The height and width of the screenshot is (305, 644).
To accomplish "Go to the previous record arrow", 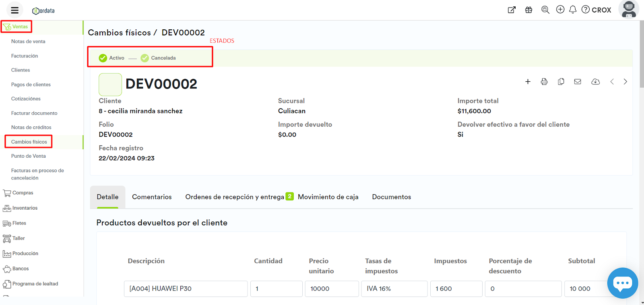I will (x=612, y=82).
